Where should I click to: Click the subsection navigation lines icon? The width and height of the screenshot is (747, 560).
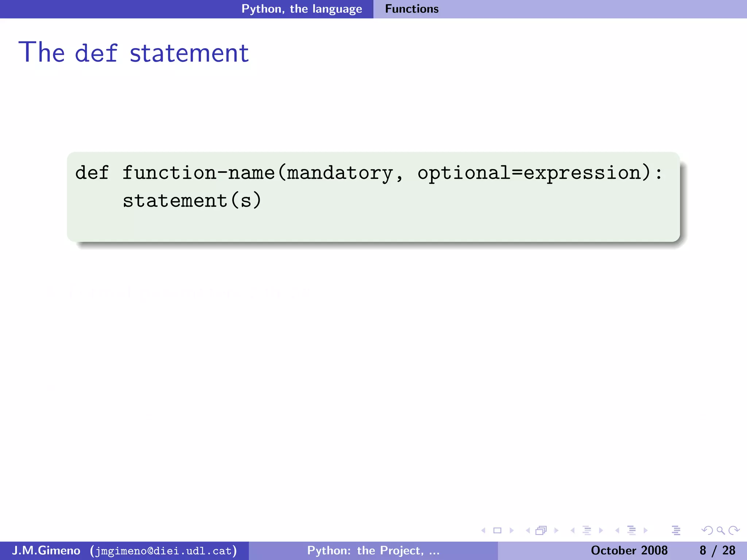click(x=587, y=530)
